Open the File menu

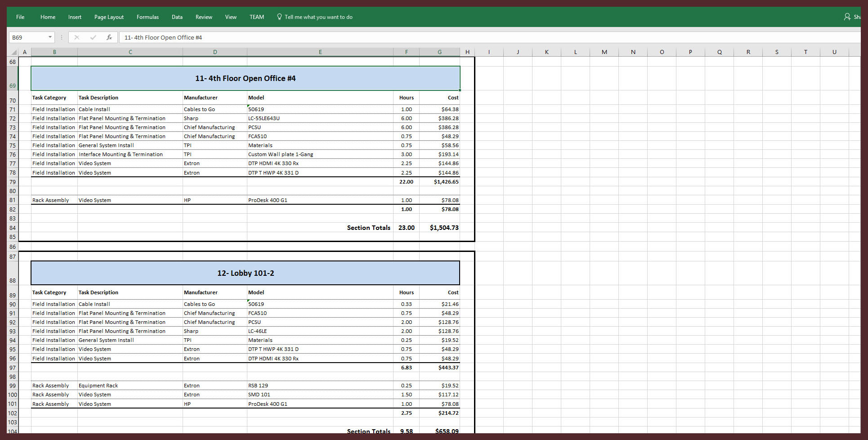tap(20, 17)
